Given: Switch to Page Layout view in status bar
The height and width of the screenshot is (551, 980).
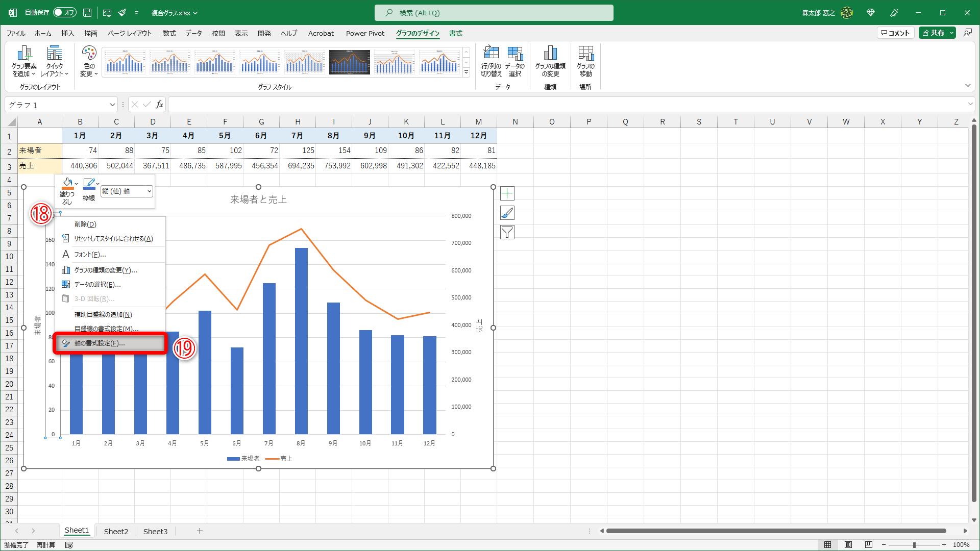Looking at the screenshot, I should pyautogui.click(x=848, y=545).
